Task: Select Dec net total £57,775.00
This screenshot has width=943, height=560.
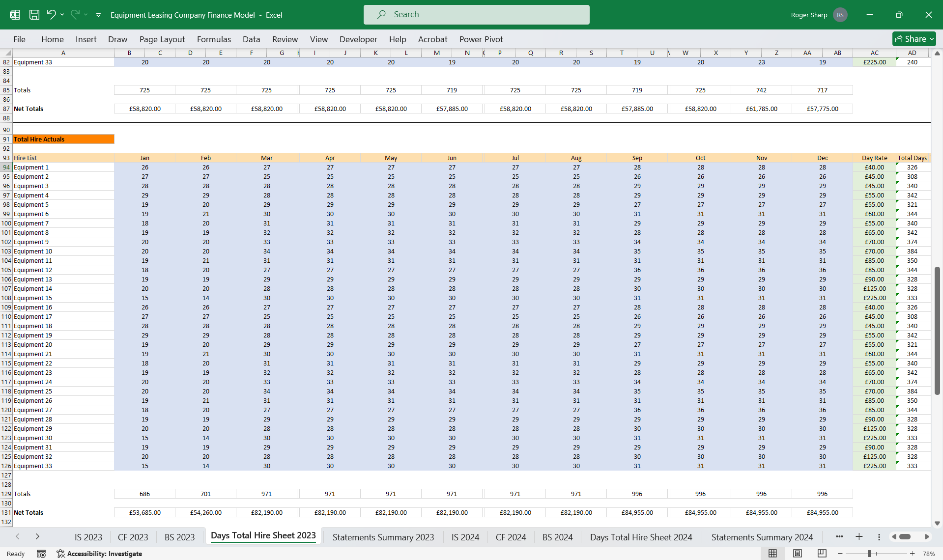Action: coord(822,109)
